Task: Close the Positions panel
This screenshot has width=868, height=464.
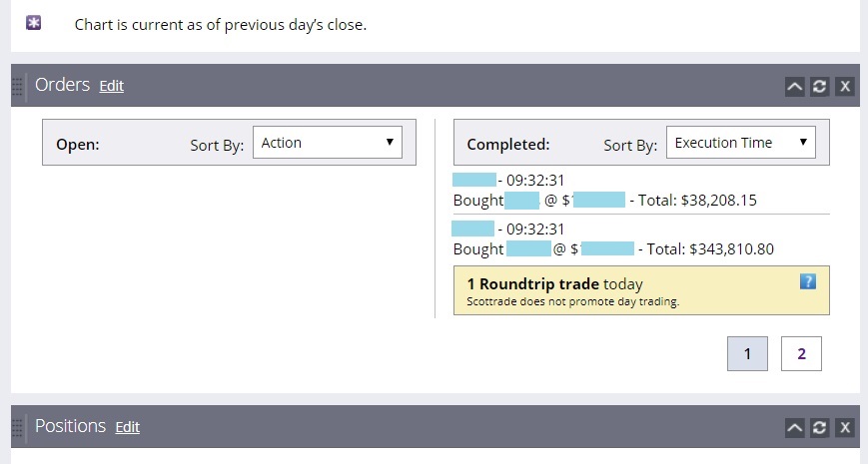Action: [x=845, y=428]
